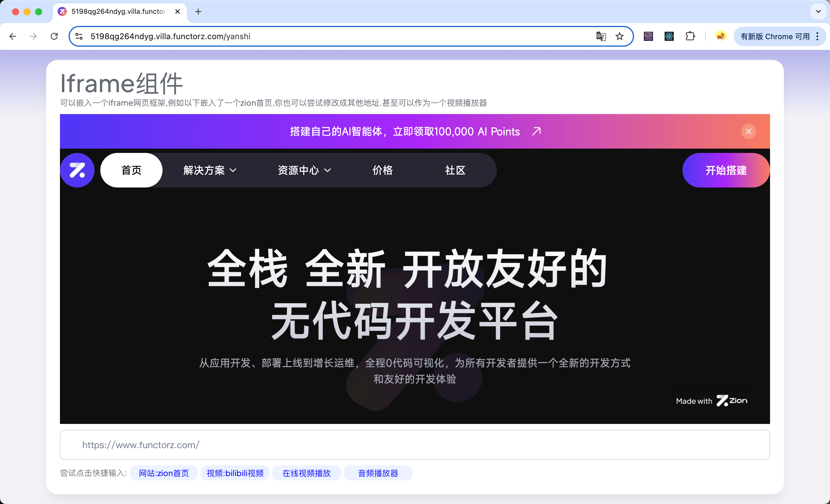Expand the 解决方案 dropdown menu

[x=210, y=170]
